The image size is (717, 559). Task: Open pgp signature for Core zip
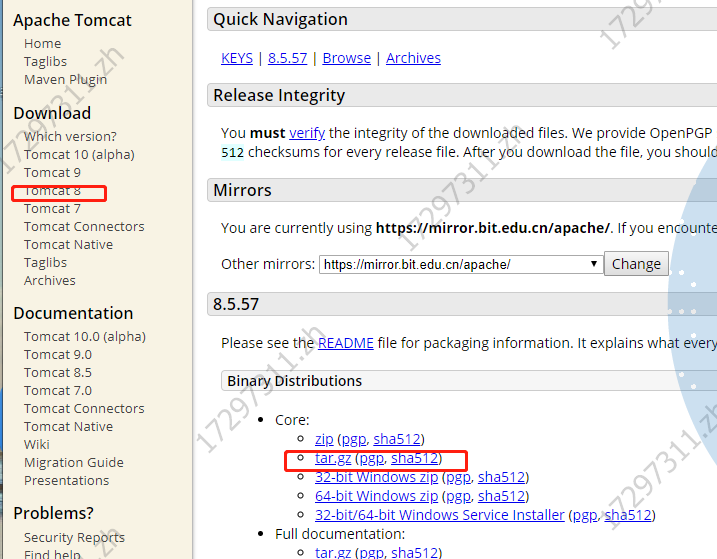tap(354, 439)
